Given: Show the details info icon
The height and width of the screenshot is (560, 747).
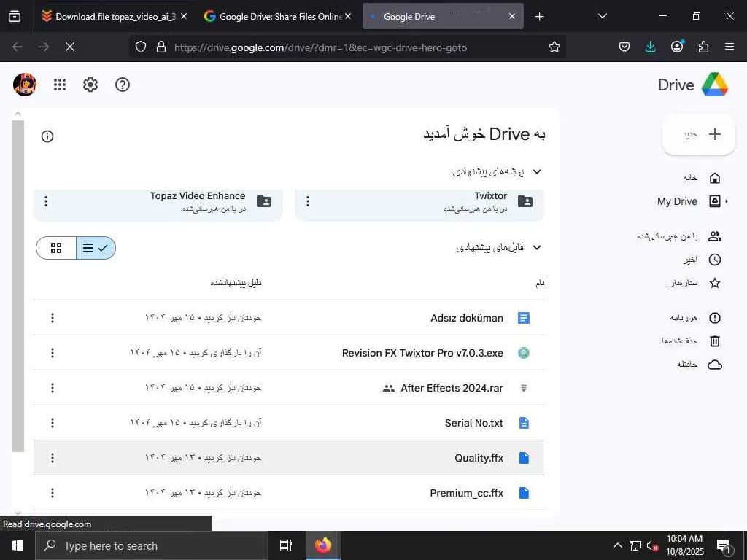Looking at the screenshot, I should point(47,136).
